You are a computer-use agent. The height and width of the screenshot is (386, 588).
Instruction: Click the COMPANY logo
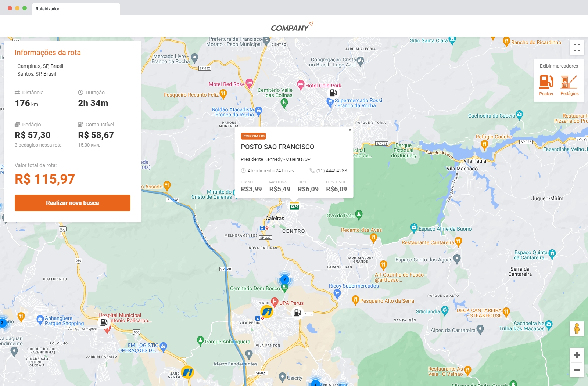point(292,27)
